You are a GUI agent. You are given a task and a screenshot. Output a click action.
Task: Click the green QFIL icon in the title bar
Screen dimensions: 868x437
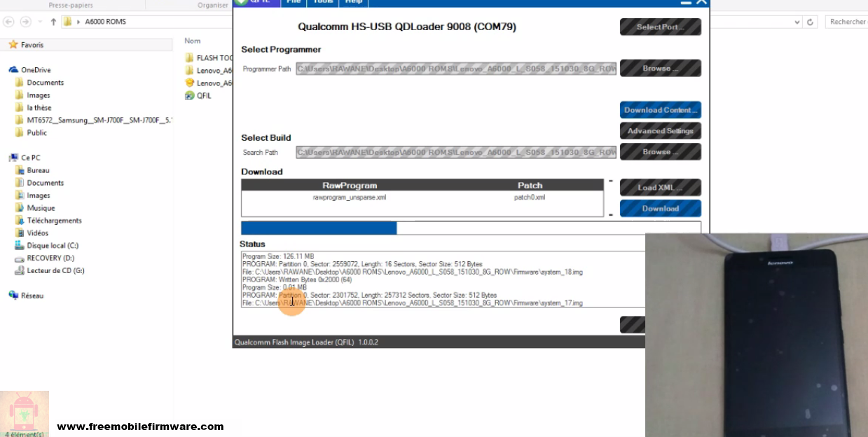[243, 2]
